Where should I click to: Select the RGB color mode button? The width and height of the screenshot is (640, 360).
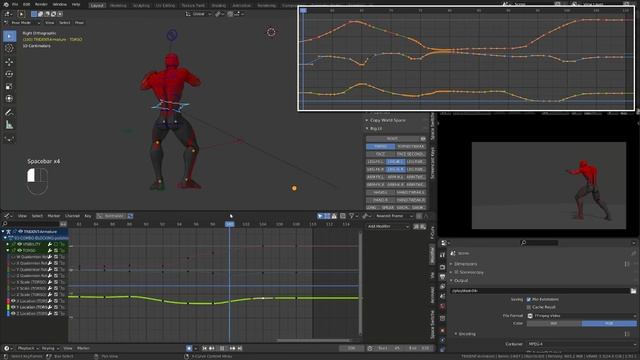click(x=609, y=323)
